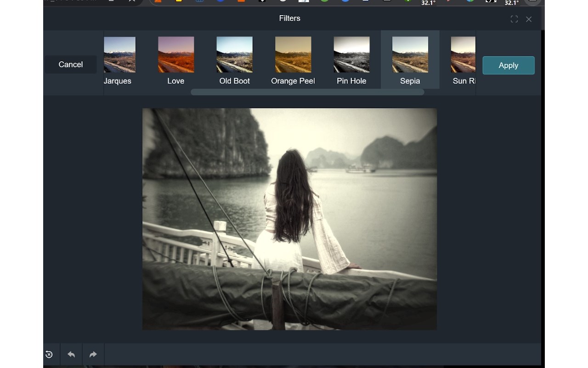Click the Filters panel title

click(289, 18)
